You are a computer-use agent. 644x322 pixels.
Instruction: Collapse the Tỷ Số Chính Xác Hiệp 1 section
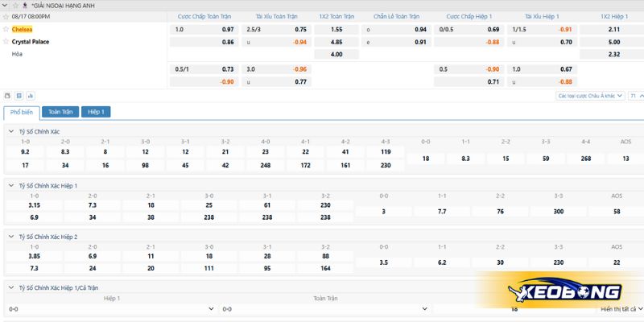(x=11, y=186)
